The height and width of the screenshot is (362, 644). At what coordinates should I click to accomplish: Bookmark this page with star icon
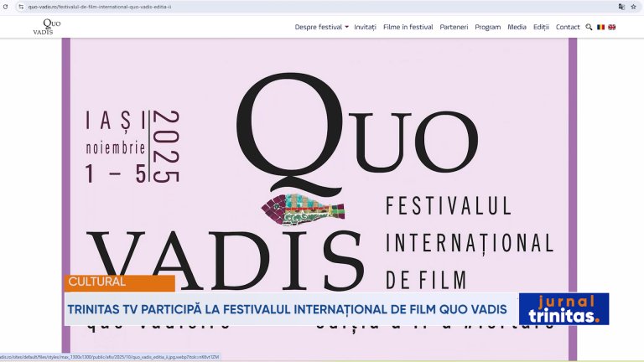click(634, 6)
